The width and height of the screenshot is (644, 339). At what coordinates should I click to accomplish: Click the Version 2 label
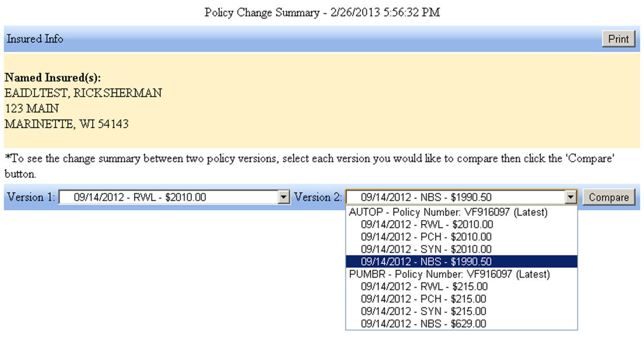318,197
